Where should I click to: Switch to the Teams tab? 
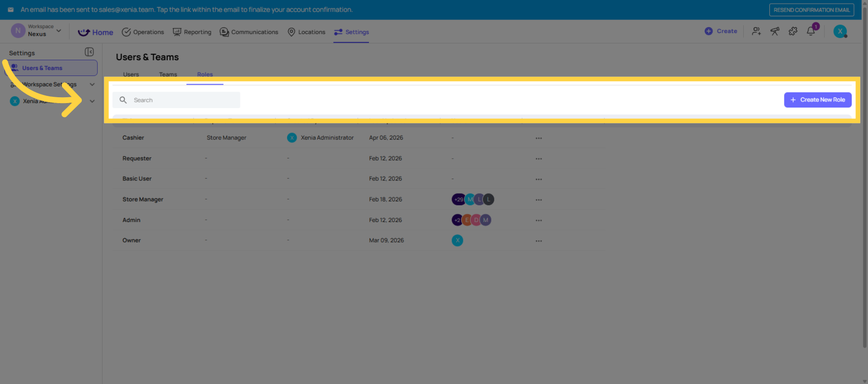(x=168, y=75)
